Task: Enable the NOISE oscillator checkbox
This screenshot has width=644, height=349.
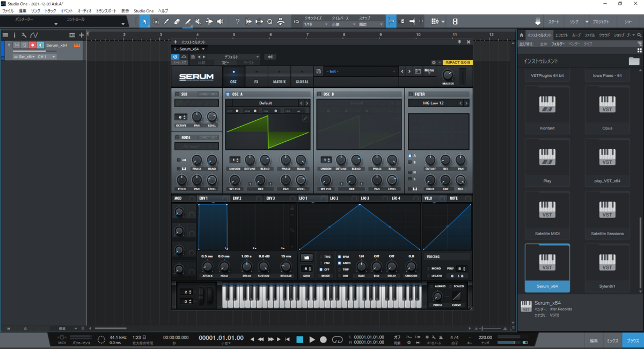Action: 178,137
